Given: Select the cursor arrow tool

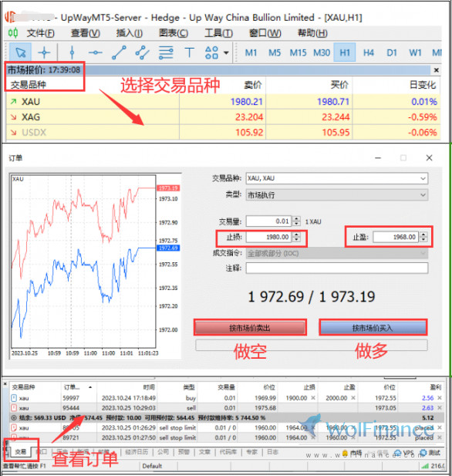Looking at the screenshot, I should coord(20,52).
